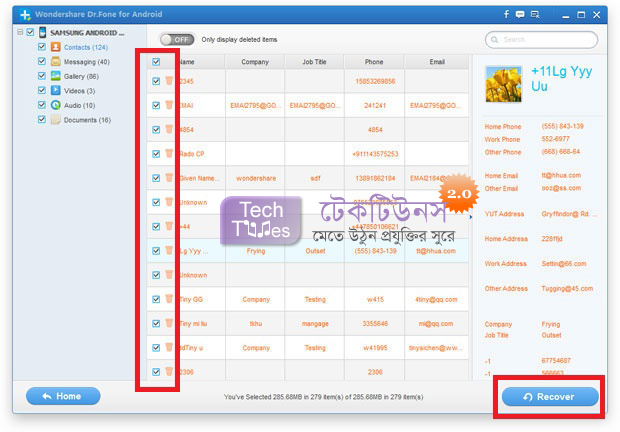Click the trash icon on the Tiny GG row
Image resolution: width=620 pixels, height=432 pixels.
coord(169,299)
